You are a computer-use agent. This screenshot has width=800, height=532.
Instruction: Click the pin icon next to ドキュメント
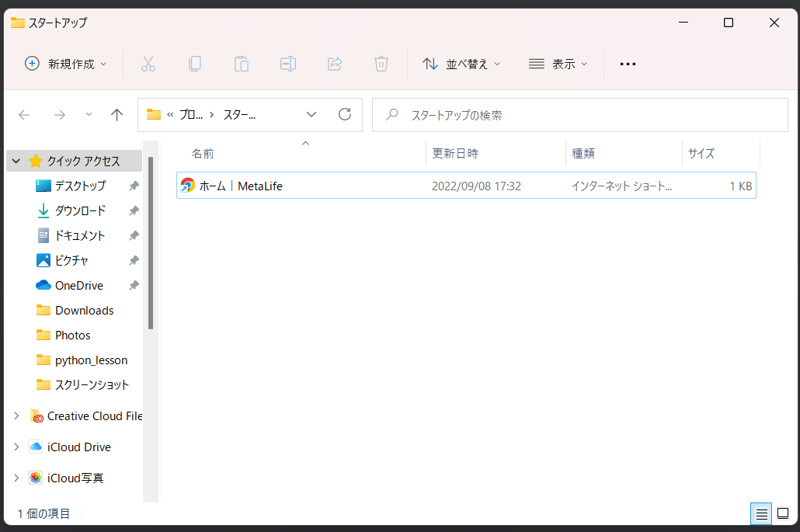134,235
